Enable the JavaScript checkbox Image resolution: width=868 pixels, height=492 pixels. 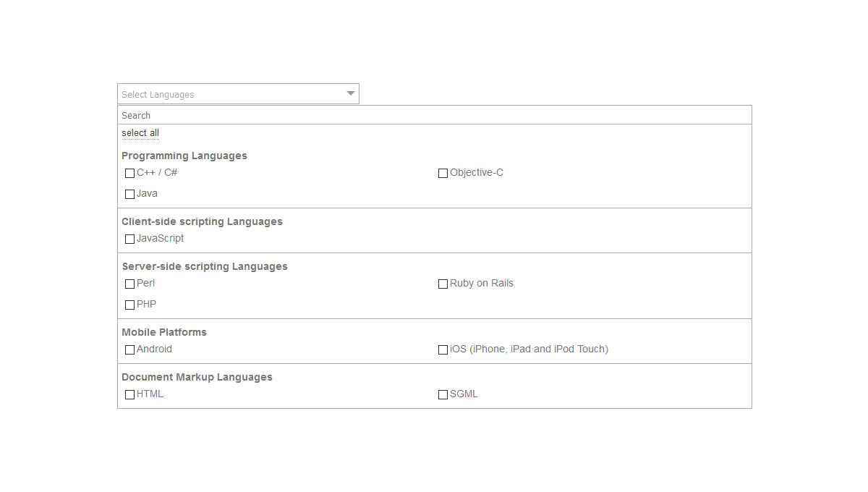tap(129, 239)
